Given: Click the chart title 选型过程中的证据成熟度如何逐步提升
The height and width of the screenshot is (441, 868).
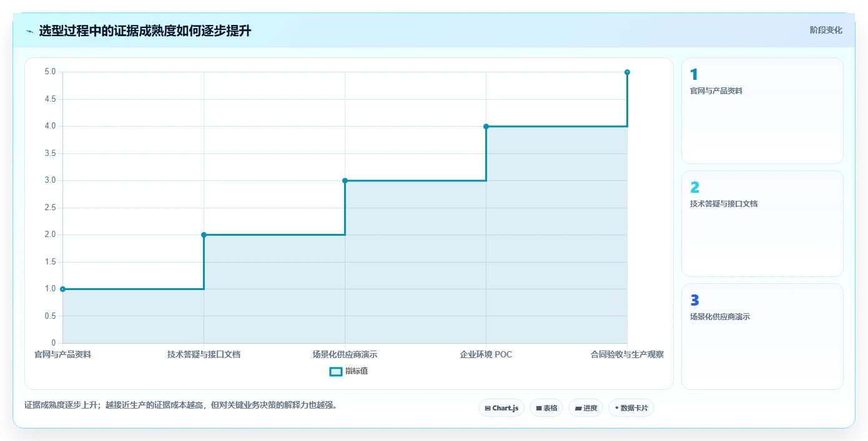Looking at the screenshot, I should [145, 31].
